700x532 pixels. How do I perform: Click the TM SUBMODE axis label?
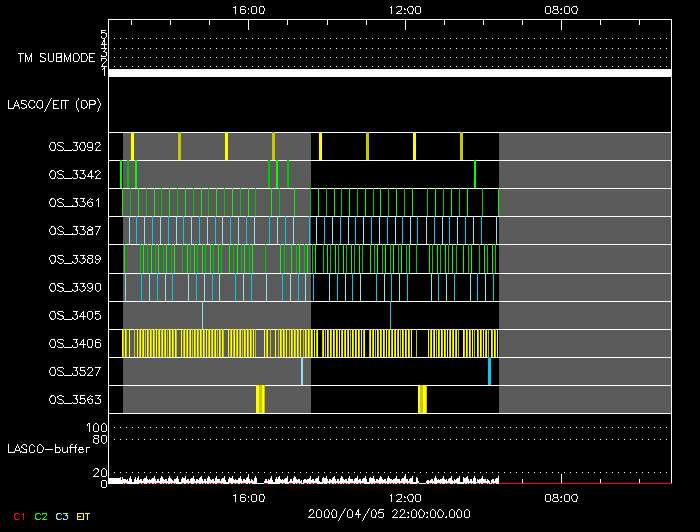pos(53,58)
